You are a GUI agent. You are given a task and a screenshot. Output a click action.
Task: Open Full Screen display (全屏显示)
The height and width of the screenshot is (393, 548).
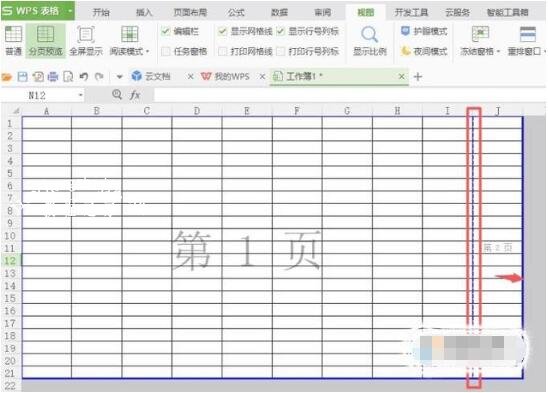(x=86, y=41)
